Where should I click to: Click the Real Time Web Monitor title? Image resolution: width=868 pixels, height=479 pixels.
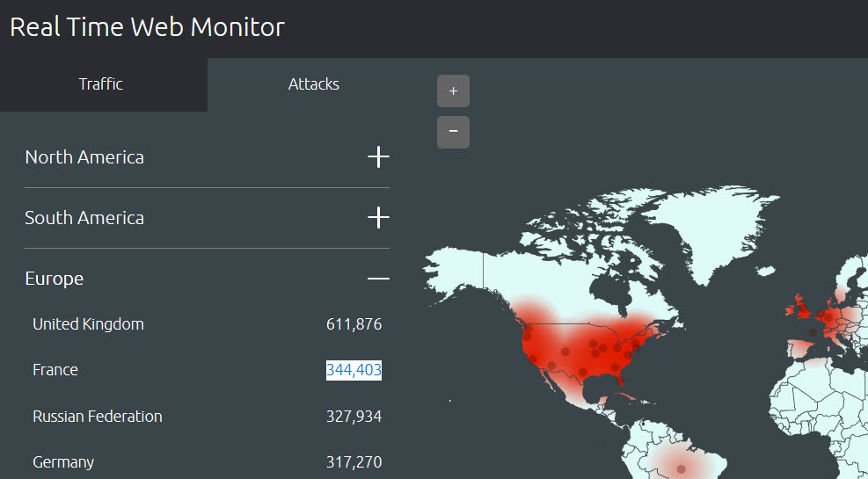(x=147, y=26)
